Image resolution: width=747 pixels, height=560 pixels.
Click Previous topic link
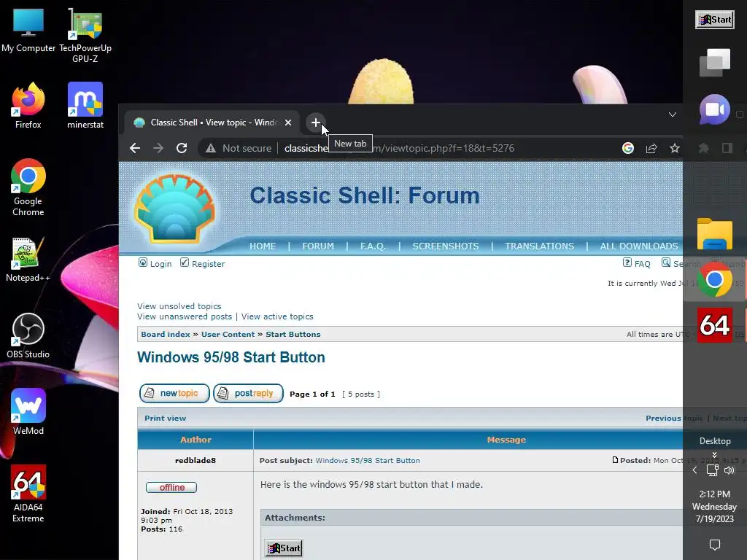[674, 418]
